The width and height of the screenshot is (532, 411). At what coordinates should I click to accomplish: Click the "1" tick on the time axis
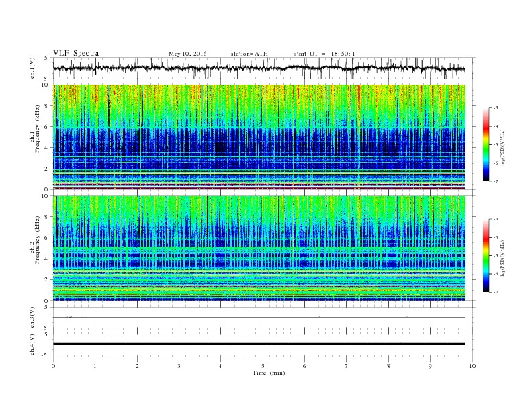coord(95,366)
